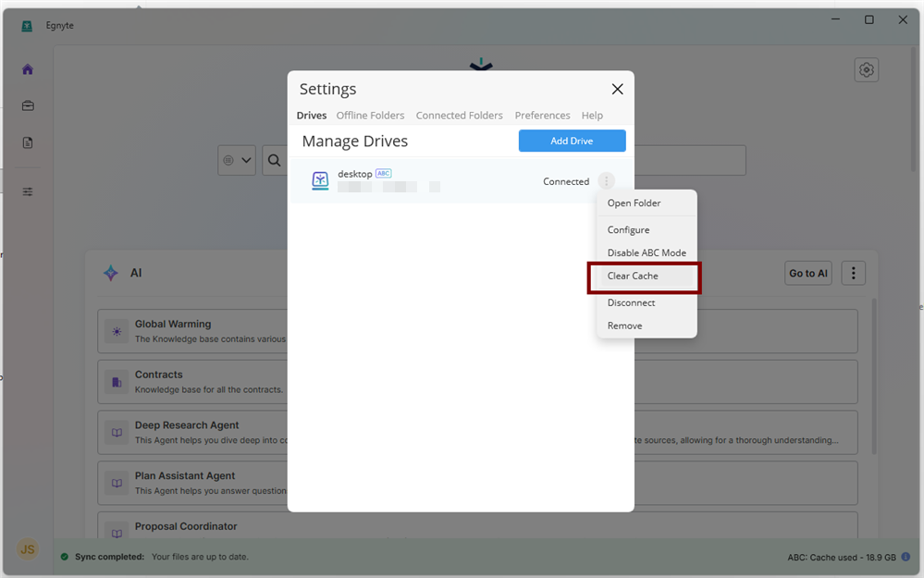Click the AI sparkle icon
Screen dimensions: 924x578
[x=111, y=273]
